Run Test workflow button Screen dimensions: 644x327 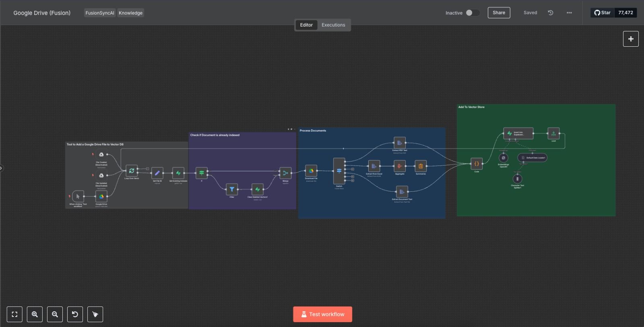click(322, 315)
